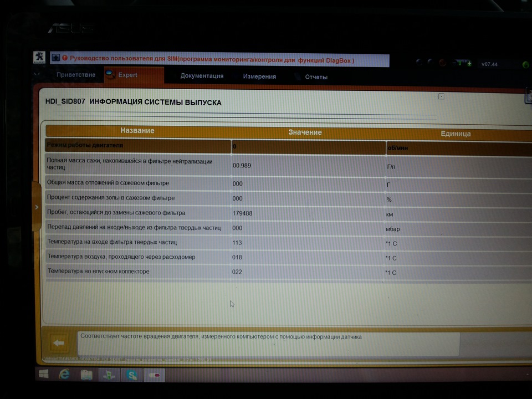
Task: Select Температура во впускном коллекторе row
Action: point(288,272)
